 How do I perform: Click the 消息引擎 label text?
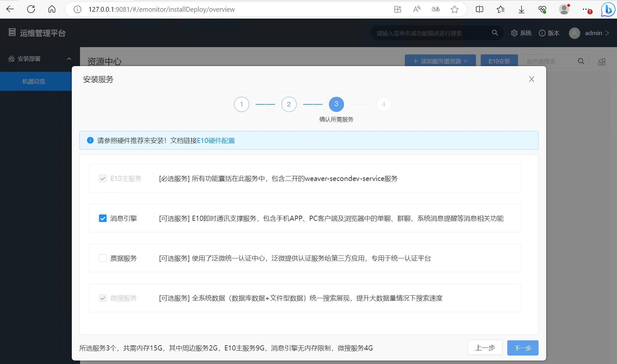tap(123, 218)
